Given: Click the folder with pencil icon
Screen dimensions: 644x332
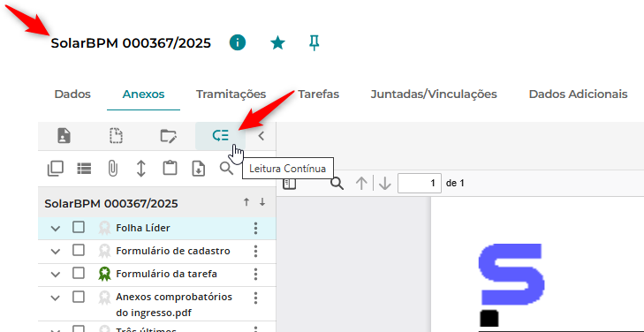Looking at the screenshot, I should pos(169,136).
